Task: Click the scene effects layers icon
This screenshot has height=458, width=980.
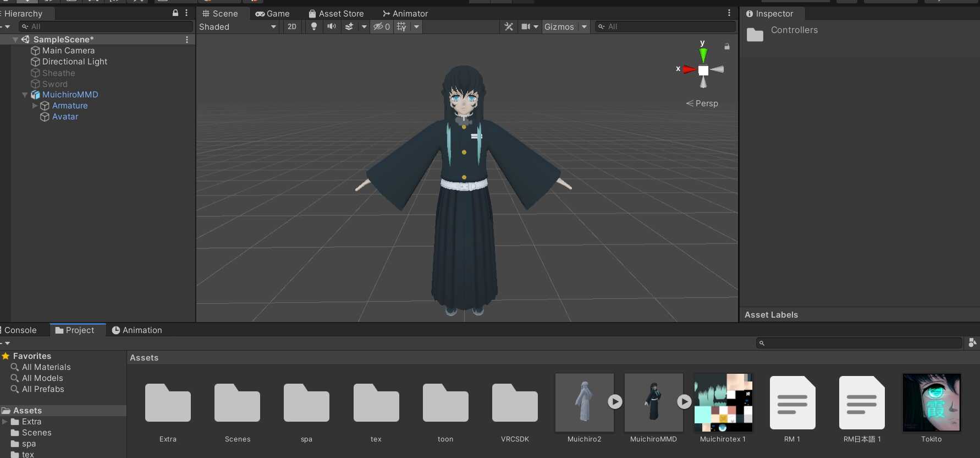Action: pyautogui.click(x=349, y=26)
